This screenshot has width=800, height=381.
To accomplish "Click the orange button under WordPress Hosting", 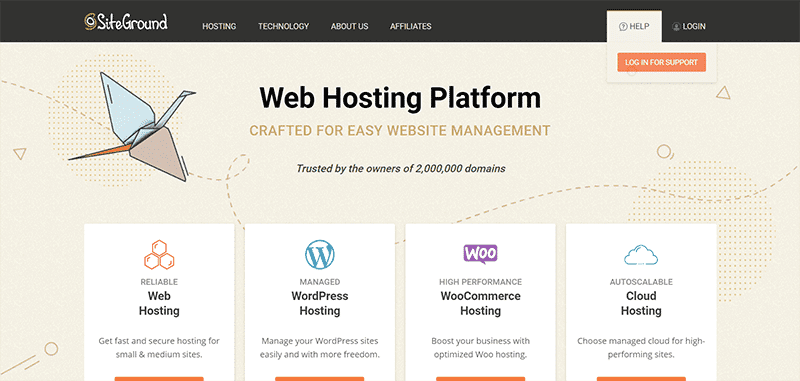I will click(320, 379).
